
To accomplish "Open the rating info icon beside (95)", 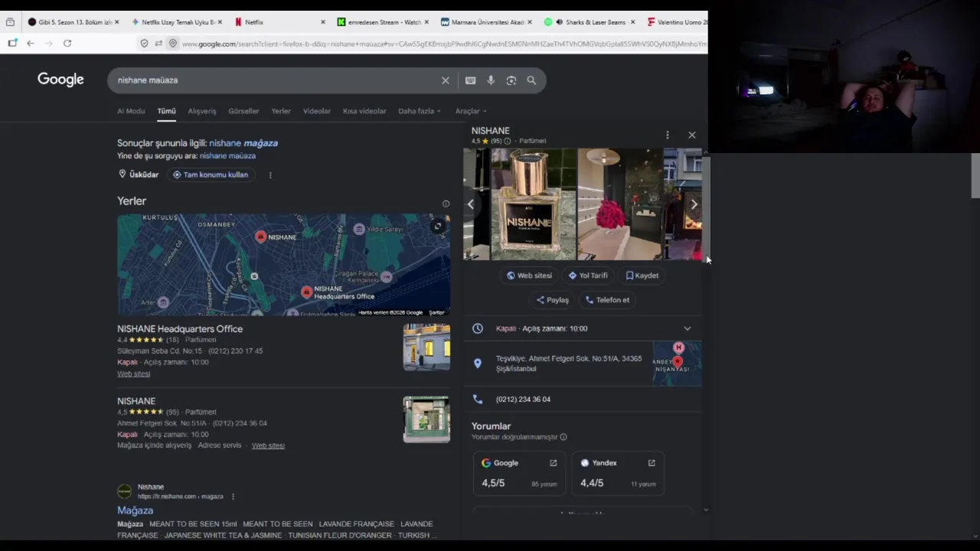I will [x=507, y=142].
